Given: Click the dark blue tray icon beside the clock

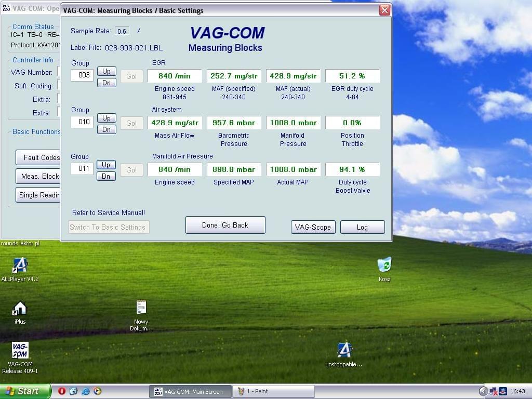Looking at the screenshot, I should point(503,392).
